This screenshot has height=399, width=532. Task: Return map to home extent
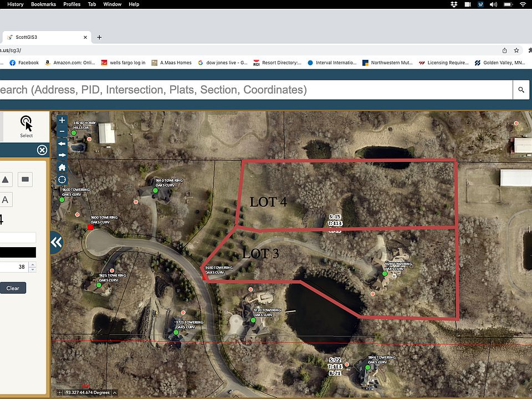tap(62, 167)
